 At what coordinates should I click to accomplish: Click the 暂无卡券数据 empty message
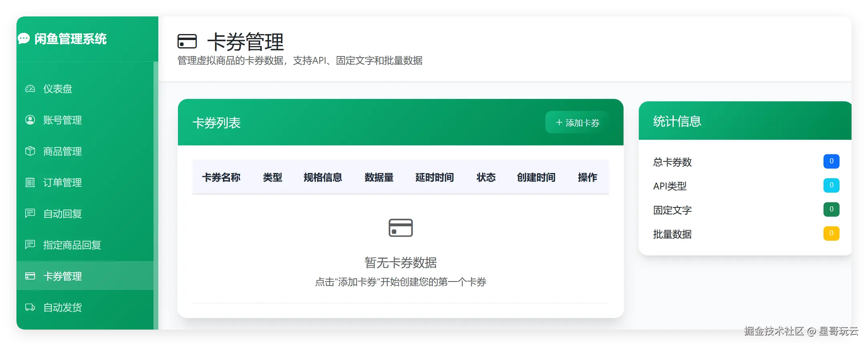pos(401,263)
